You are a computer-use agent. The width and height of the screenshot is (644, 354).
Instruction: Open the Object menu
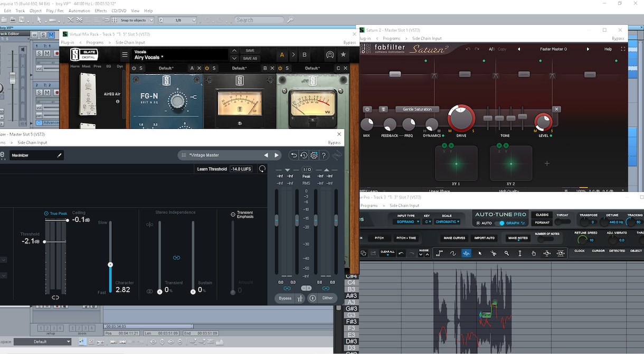pos(35,11)
